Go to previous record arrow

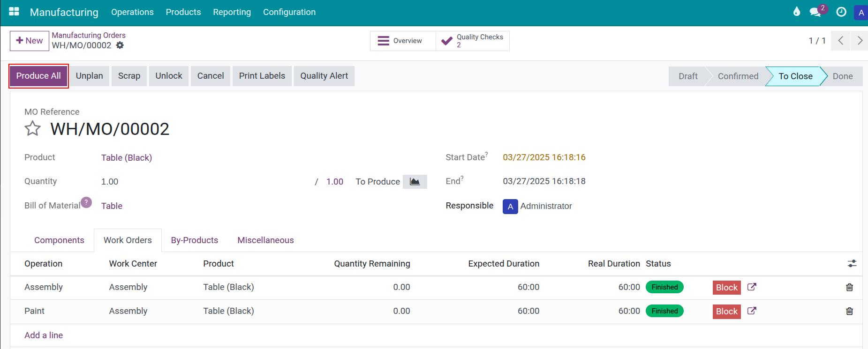(841, 41)
